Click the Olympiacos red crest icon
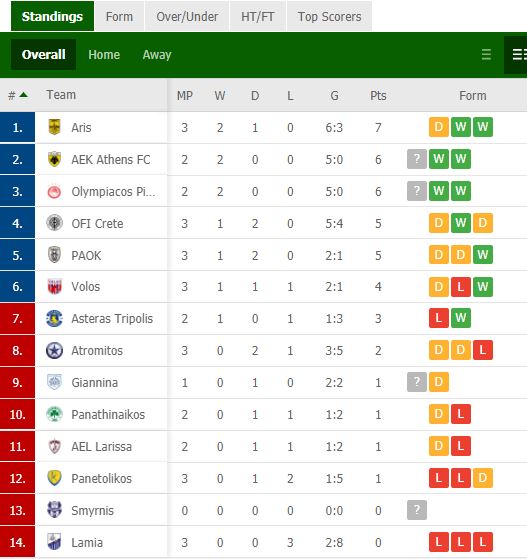Viewport: 527px width, 559px height. pos(54,192)
